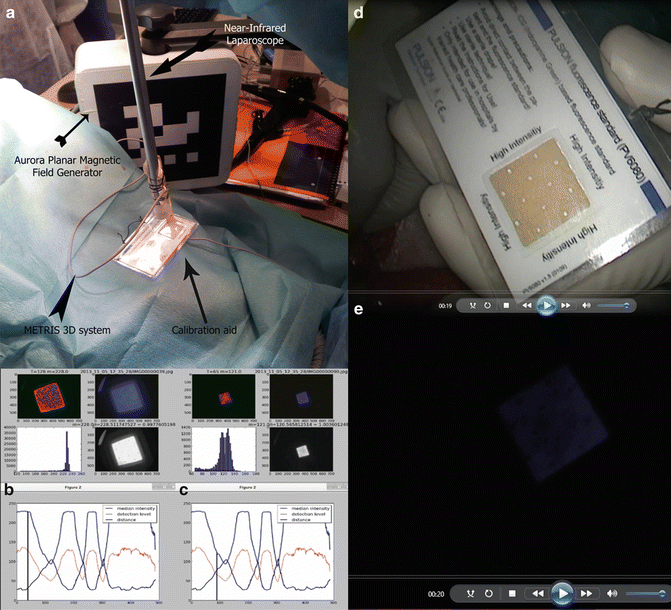The width and height of the screenshot is (671, 610).
Task: Click the Figure 2 title bar above plot c
Action: [258, 493]
